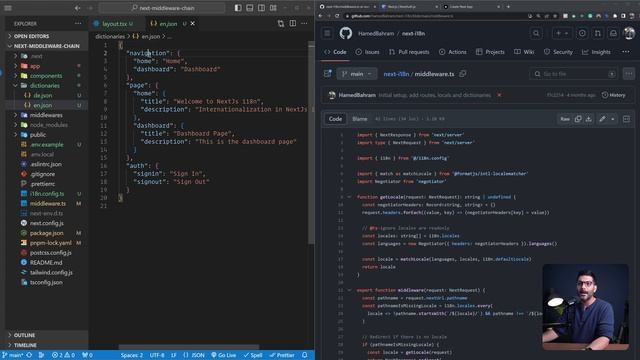Image resolution: width=640 pixels, height=360 pixels.
Task: Open Customize Layout icon in VS Code
Action: [x=273, y=8]
